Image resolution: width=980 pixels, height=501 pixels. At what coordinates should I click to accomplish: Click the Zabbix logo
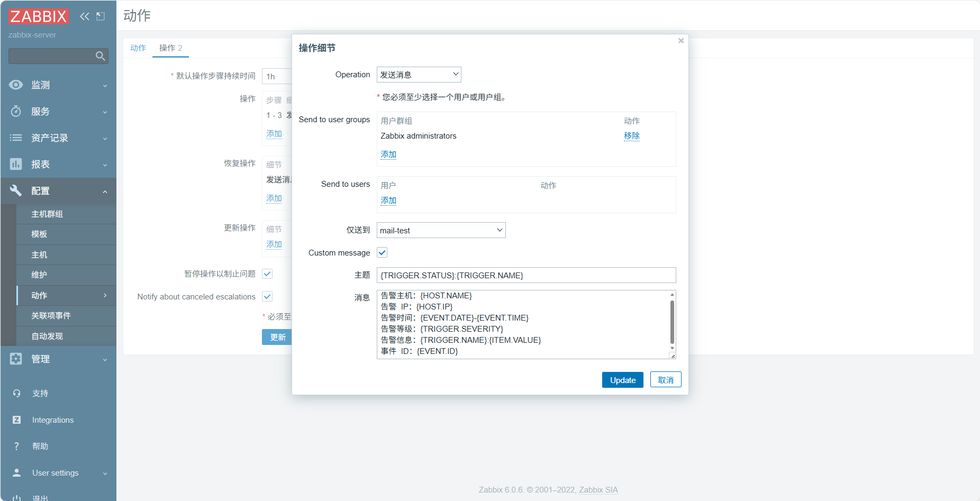(38, 16)
